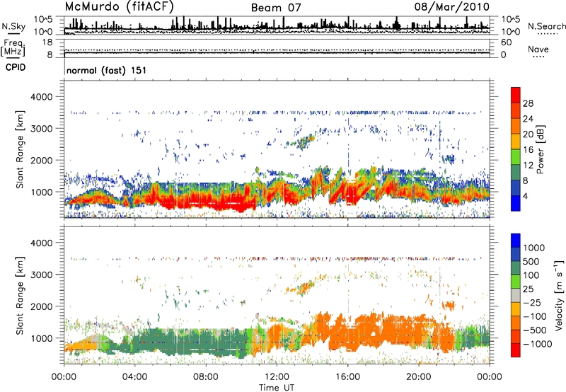This screenshot has height=392, width=566.
Task: Click the '04:00' time tick label
Action: point(134,377)
